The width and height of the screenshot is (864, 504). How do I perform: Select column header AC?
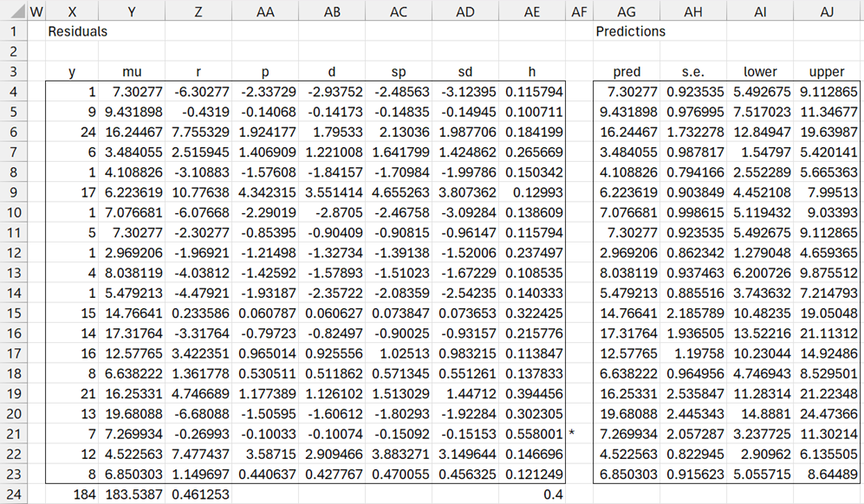pos(398,11)
